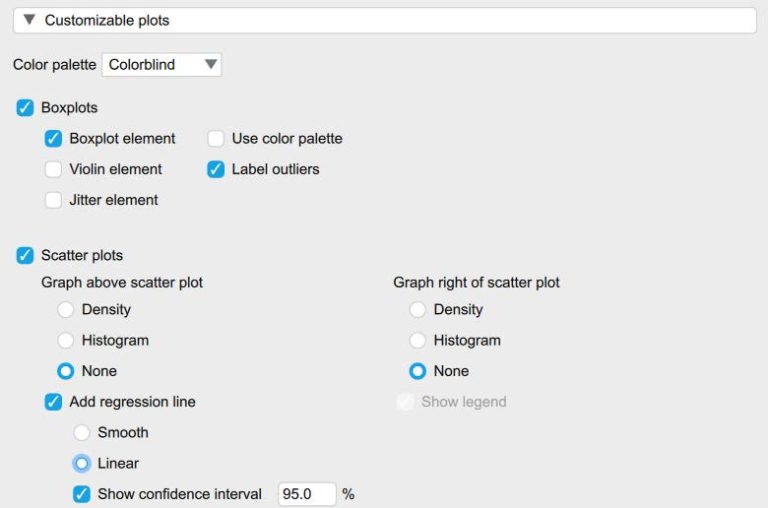This screenshot has width=768, height=508.
Task: Open the Color palette dropdown
Action: click(162, 65)
